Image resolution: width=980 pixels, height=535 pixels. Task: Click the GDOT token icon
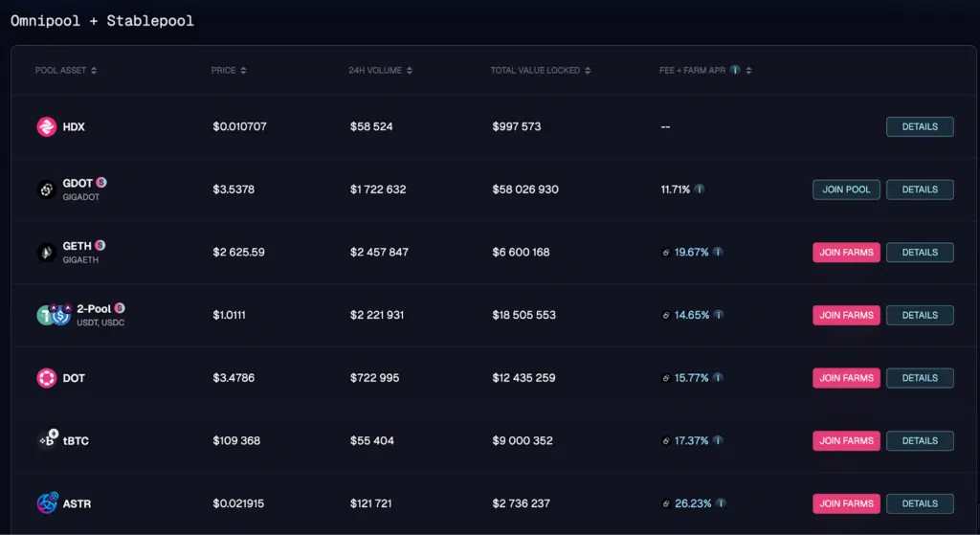[47, 189]
